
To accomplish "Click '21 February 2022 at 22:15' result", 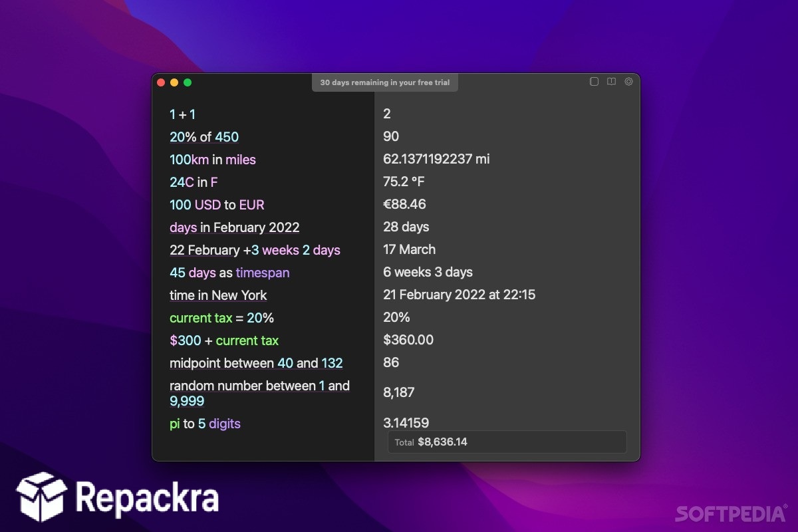I will (x=459, y=295).
